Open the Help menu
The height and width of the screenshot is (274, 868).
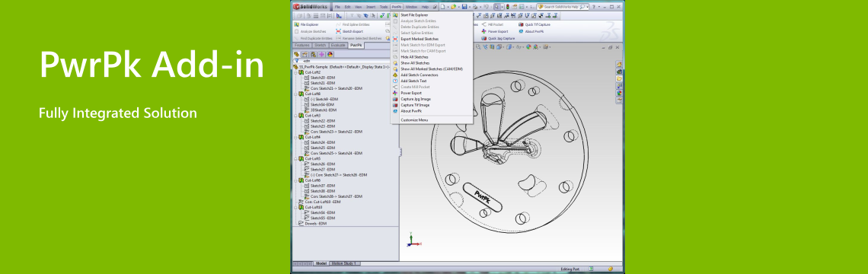pyautogui.click(x=425, y=7)
